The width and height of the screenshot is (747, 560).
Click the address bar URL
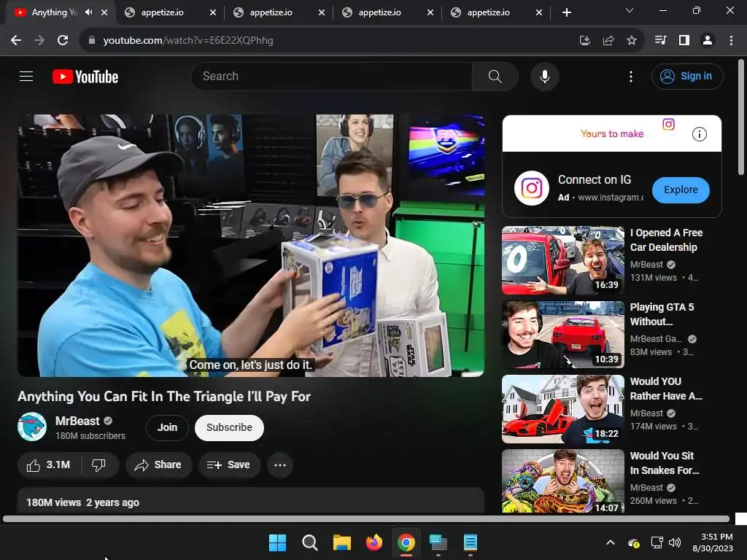(x=188, y=41)
